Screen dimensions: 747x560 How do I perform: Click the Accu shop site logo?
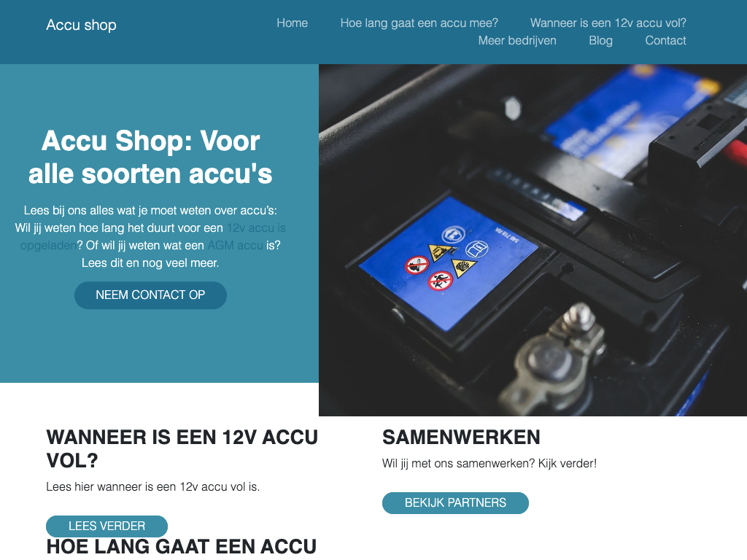(81, 25)
